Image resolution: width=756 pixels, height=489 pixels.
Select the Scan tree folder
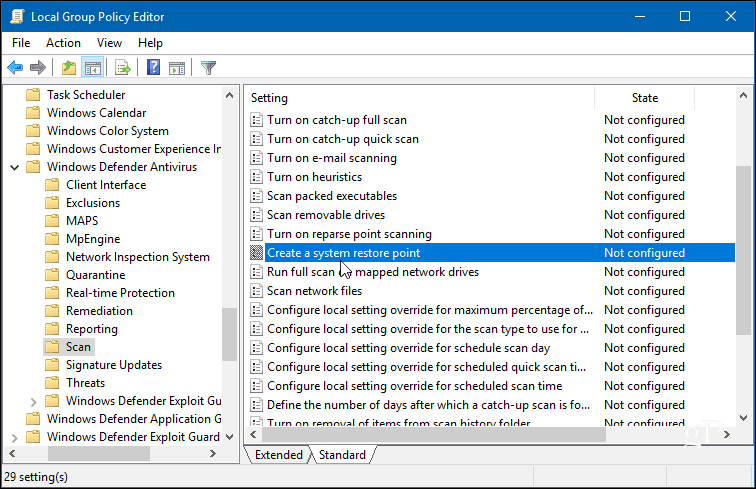pyautogui.click(x=78, y=347)
